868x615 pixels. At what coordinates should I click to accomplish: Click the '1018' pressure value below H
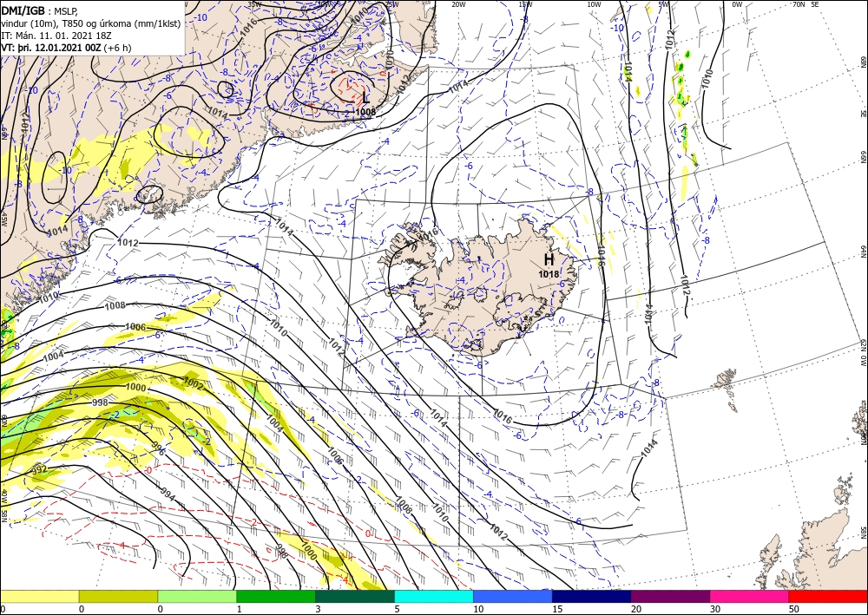pos(549,274)
